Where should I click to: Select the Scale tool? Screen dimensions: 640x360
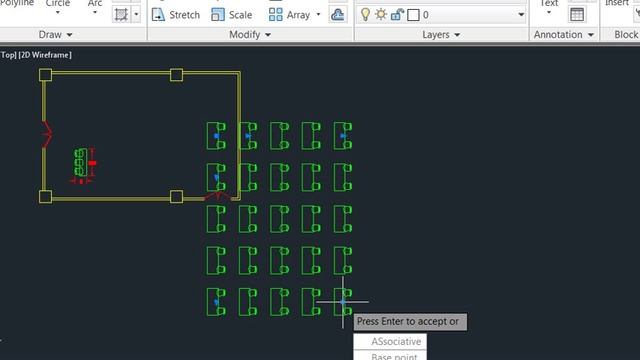click(231, 15)
